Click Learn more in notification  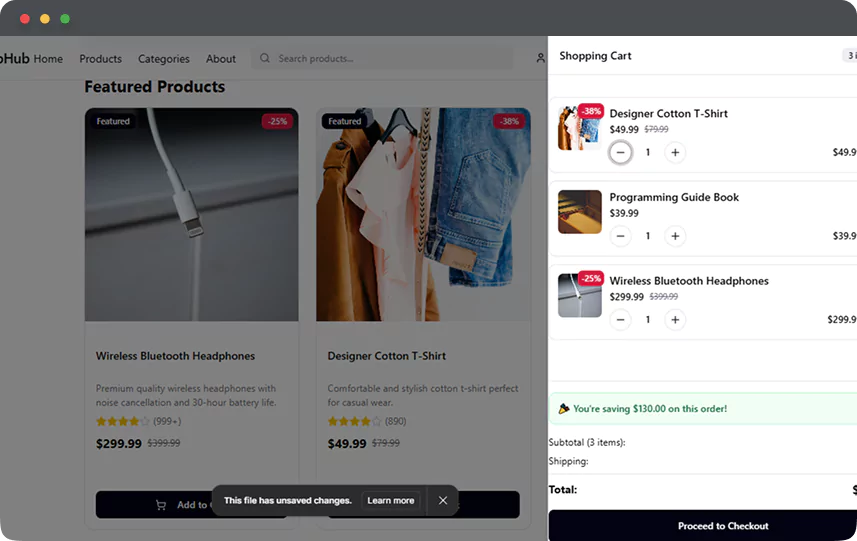coord(390,500)
